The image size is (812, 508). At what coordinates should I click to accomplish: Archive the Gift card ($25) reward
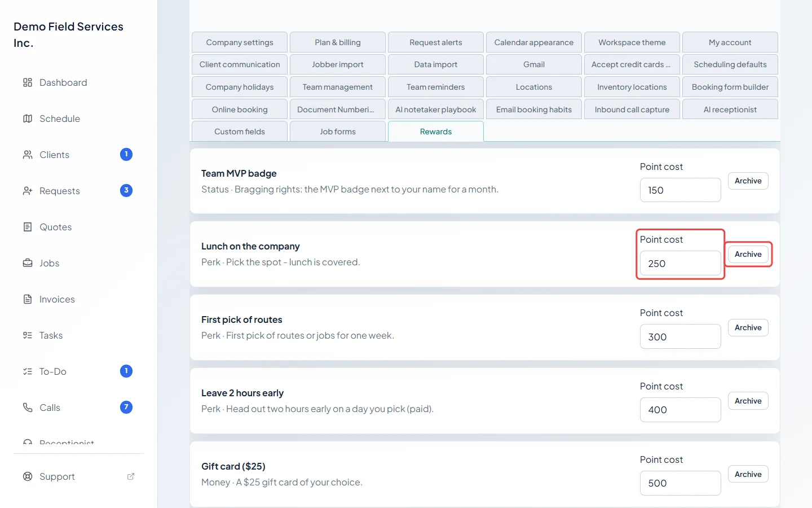click(x=748, y=475)
